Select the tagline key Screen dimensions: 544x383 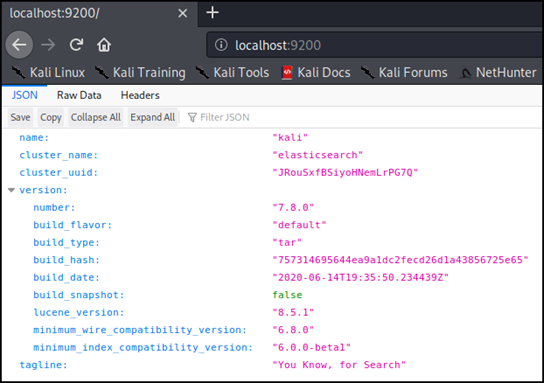[x=43, y=365]
